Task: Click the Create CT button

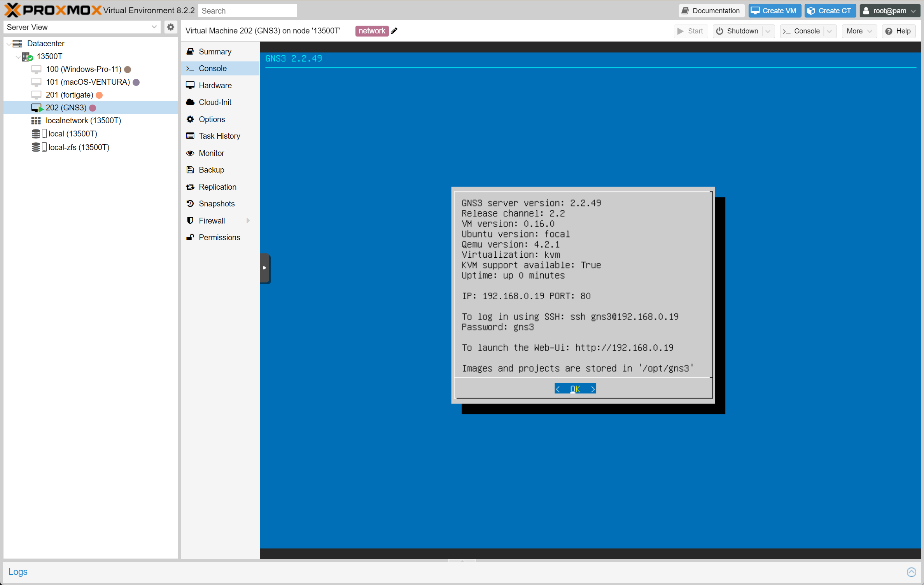Action: (x=830, y=10)
